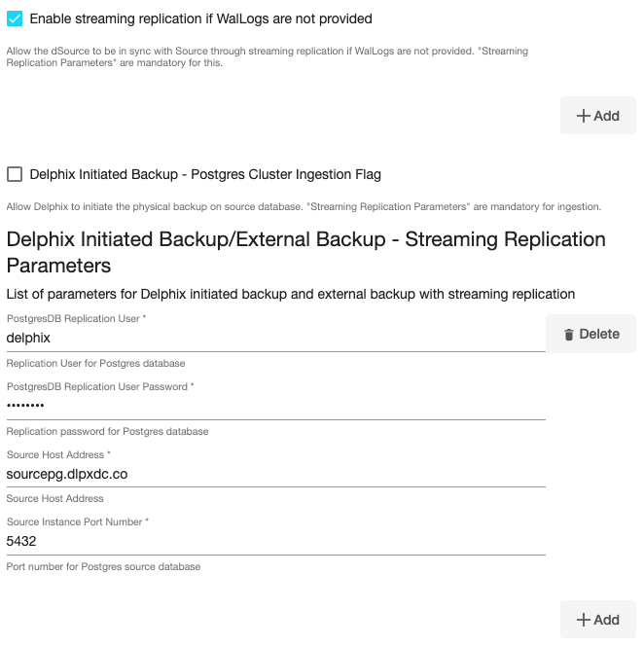
Task: Click plus icon beneath the port number field
Action: tap(584, 620)
